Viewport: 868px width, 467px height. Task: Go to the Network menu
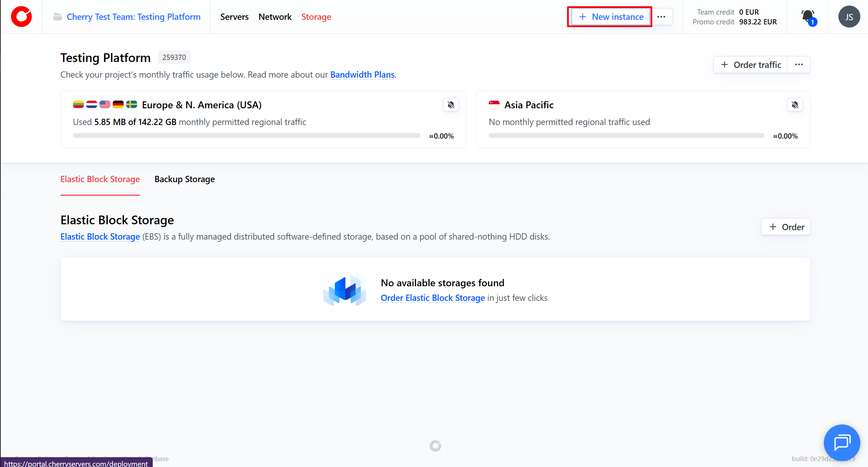tap(275, 17)
